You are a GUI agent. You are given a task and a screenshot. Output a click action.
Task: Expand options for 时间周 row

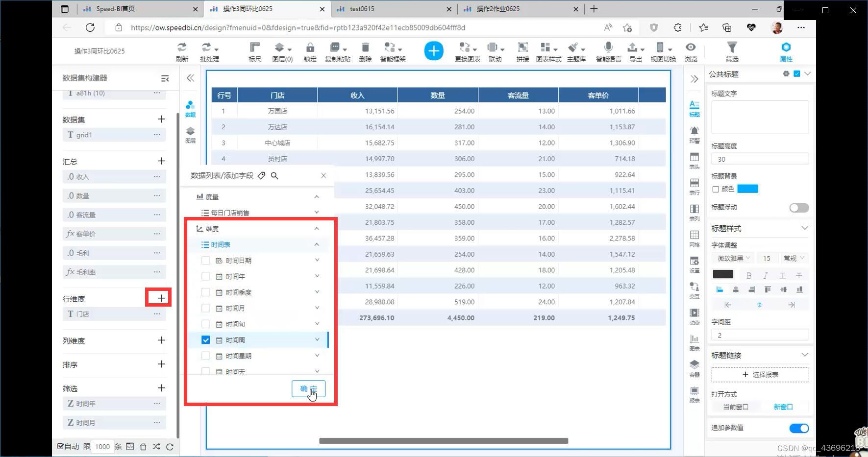click(x=317, y=339)
